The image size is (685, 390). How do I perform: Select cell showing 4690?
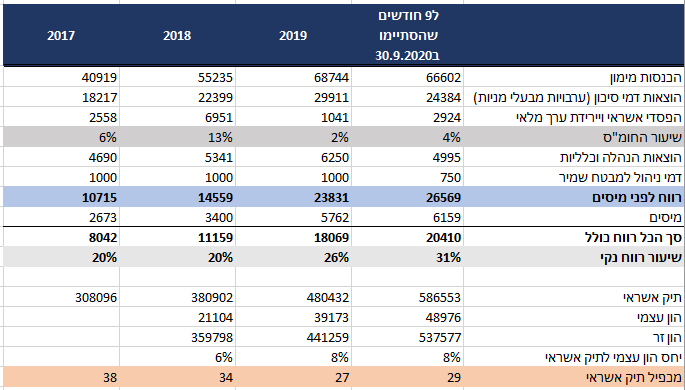[x=103, y=158]
